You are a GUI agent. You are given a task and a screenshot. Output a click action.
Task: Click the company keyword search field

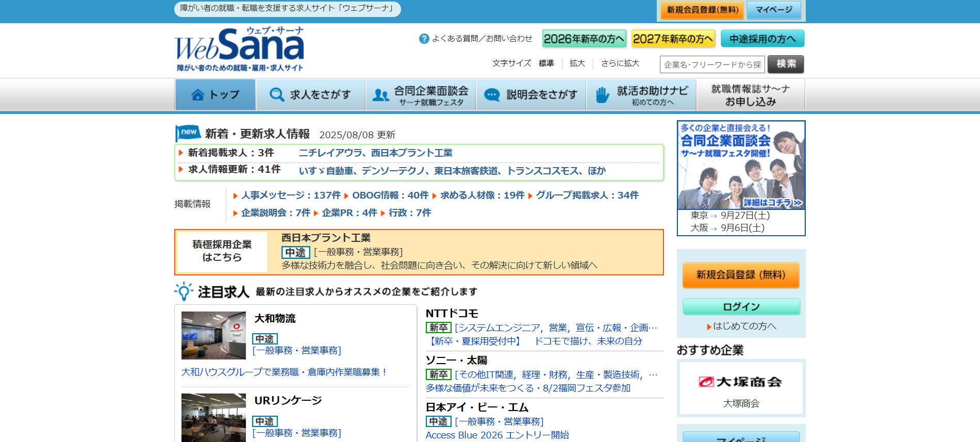point(712,64)
